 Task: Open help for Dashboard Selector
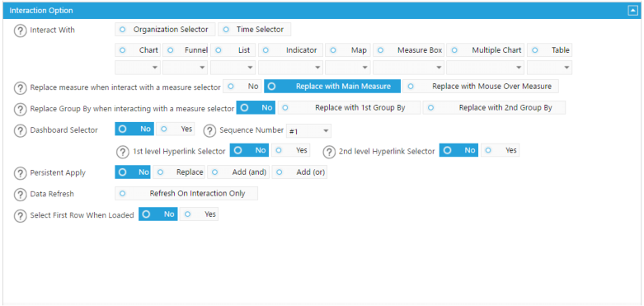pos(20,130)
